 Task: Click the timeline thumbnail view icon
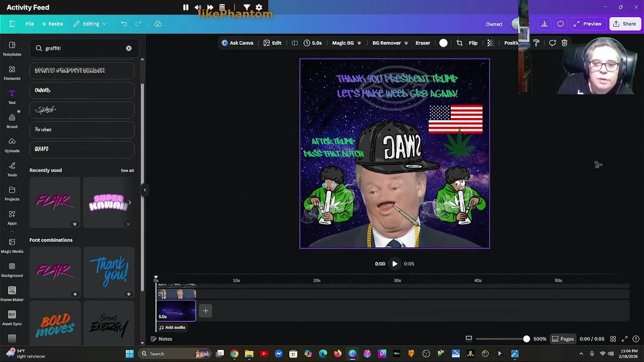tap(469, 339)
